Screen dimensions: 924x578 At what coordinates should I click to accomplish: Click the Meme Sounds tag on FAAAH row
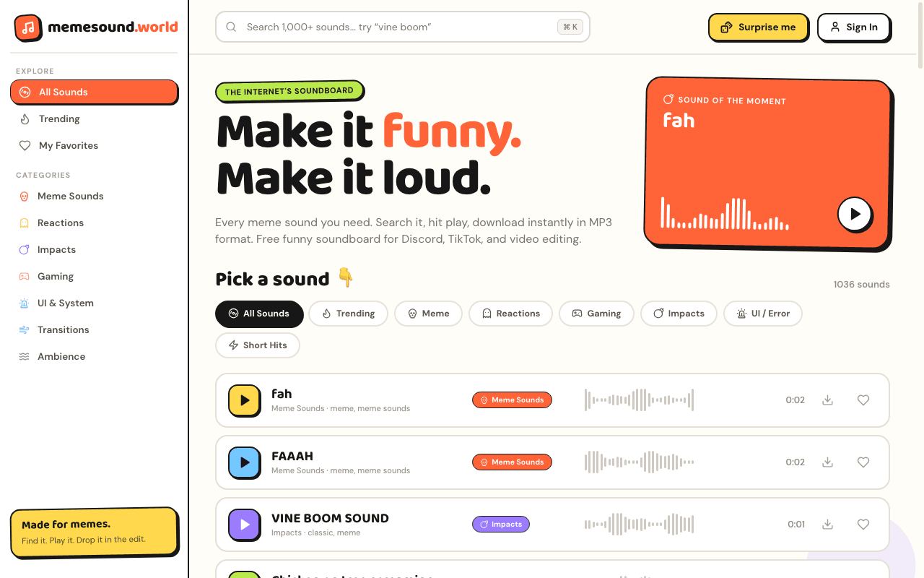(x=512, y=462)
